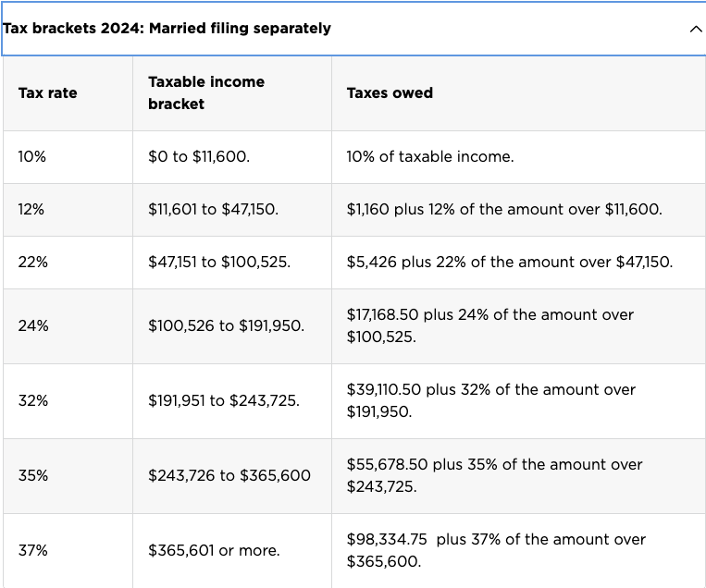Click the 'Taxes owed' column header
The image size is (706, 588).
pyautogui.click(x=519, y=93)
